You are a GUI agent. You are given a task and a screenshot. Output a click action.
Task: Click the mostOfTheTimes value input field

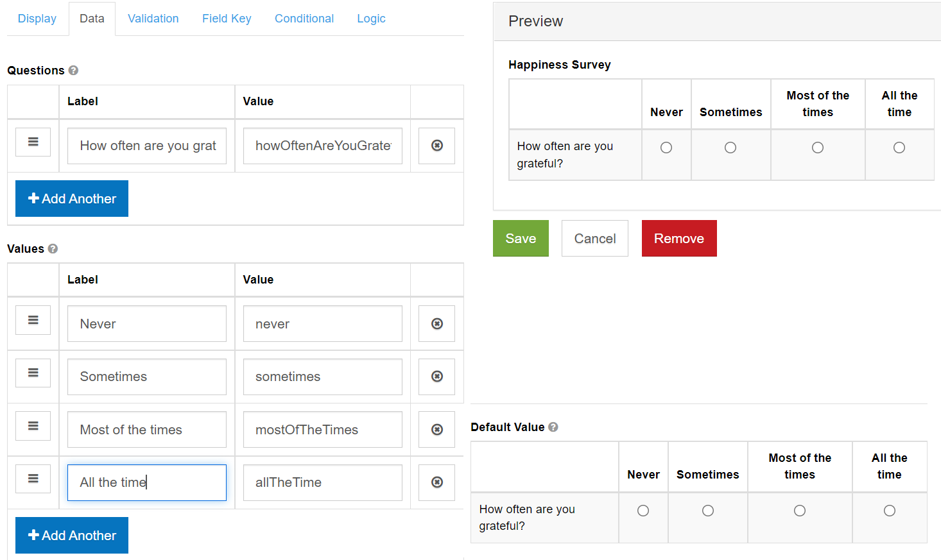(x=322, y=430)
